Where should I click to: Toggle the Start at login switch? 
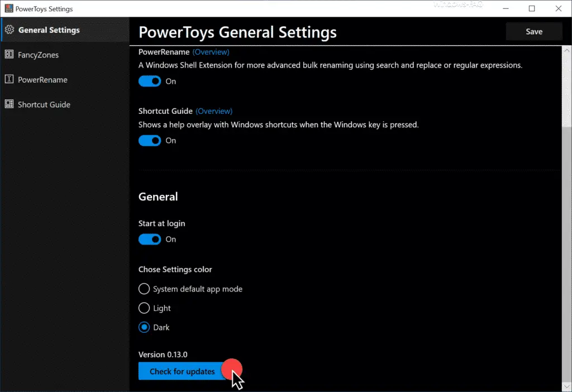[150, 239]
